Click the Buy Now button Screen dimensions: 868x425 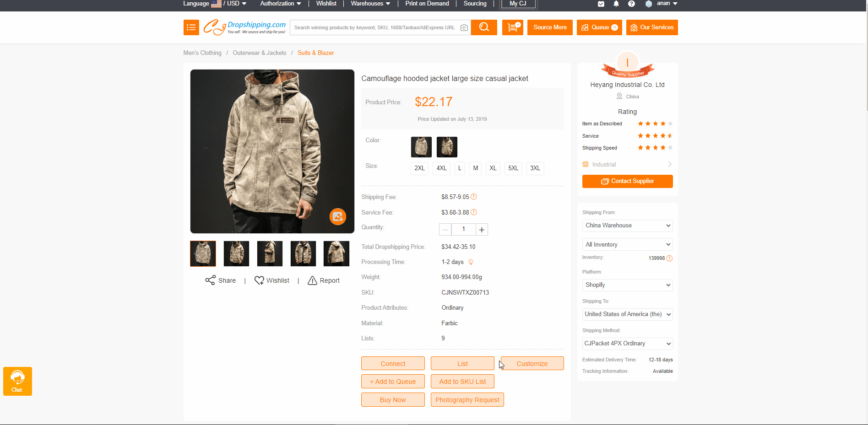[393, 400]
